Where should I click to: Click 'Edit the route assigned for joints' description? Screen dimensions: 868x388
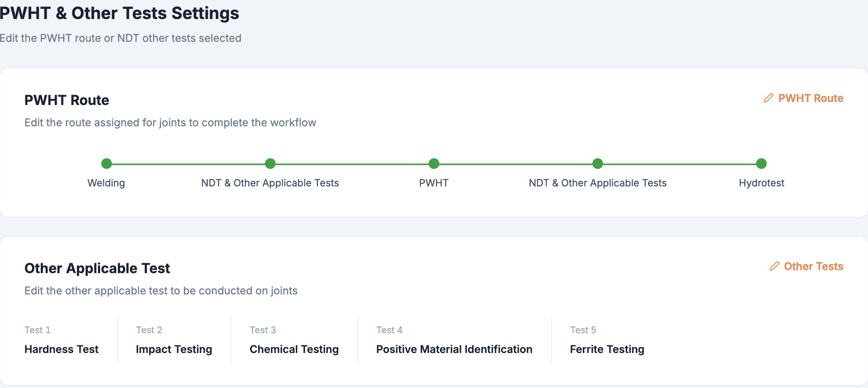click(170, 122)
